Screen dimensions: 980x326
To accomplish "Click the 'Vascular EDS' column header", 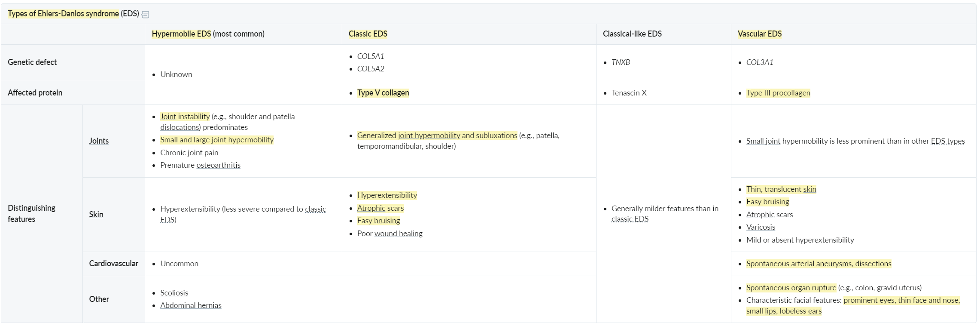I will (759, 34).
